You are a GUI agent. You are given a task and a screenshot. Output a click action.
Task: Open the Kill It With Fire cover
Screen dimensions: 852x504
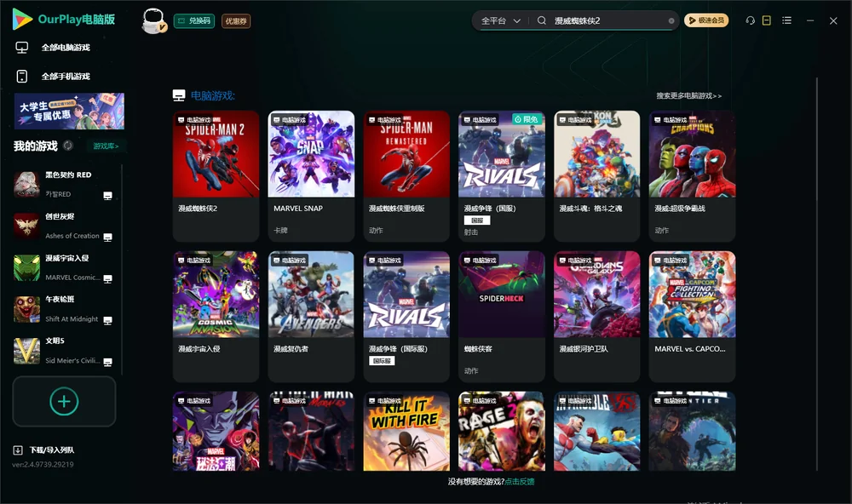(x=406, y=432)
